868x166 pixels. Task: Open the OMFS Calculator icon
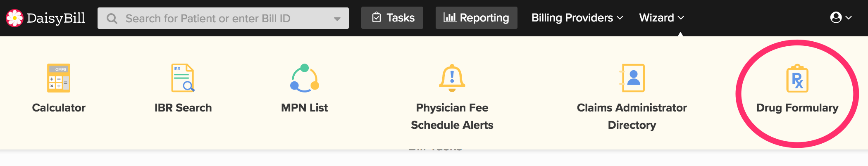[x=59, y=78]
